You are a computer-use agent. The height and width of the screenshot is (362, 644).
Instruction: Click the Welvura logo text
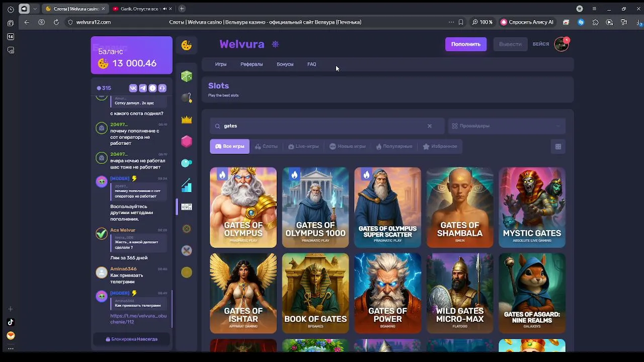242,44
